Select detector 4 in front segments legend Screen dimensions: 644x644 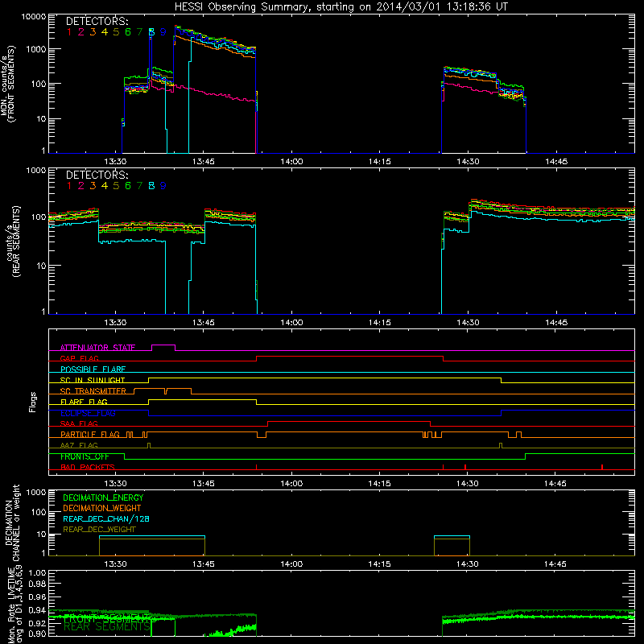[x=105, y=32]
